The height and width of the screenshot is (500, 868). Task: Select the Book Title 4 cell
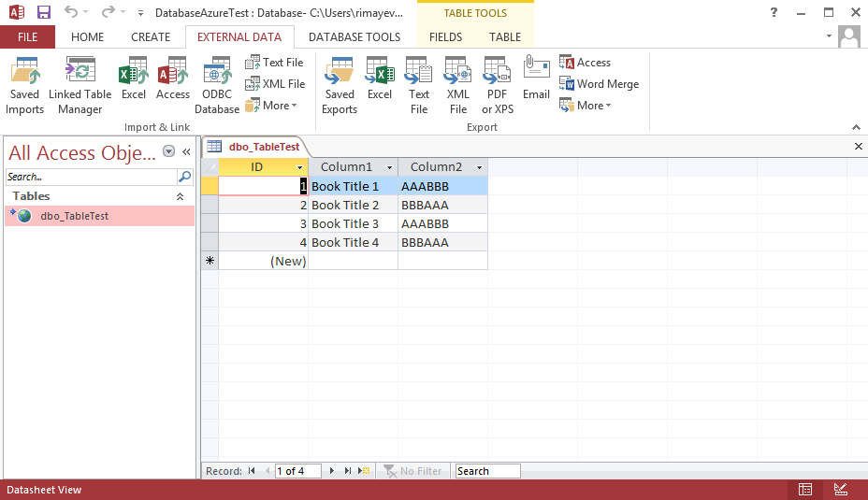coord(353,242)
